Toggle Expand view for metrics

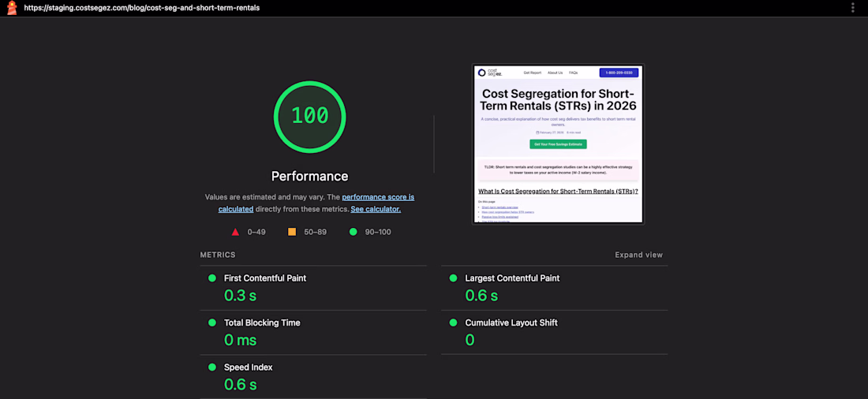(638, 255)
